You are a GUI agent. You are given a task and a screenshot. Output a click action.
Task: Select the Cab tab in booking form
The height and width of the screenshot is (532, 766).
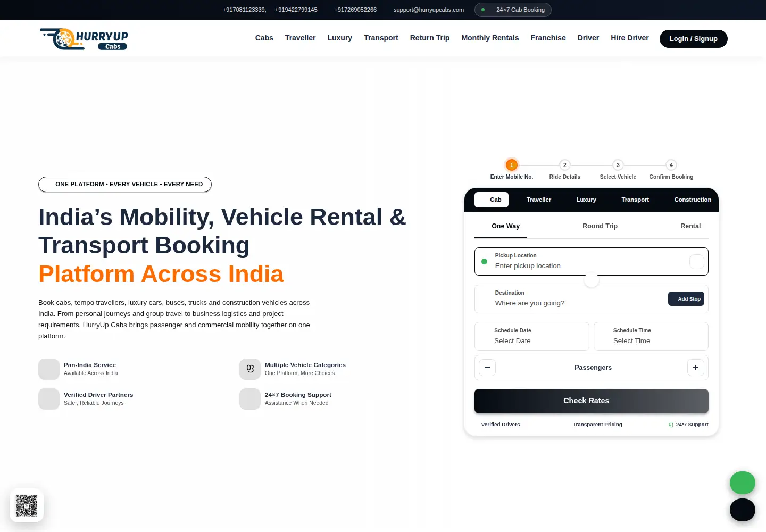pos(492,199)
